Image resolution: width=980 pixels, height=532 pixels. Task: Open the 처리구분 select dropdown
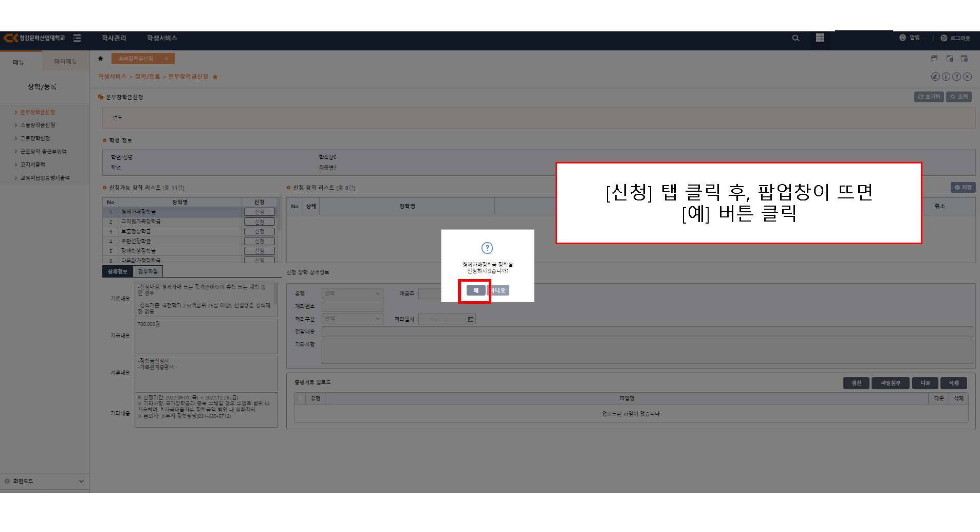[352, 319]
